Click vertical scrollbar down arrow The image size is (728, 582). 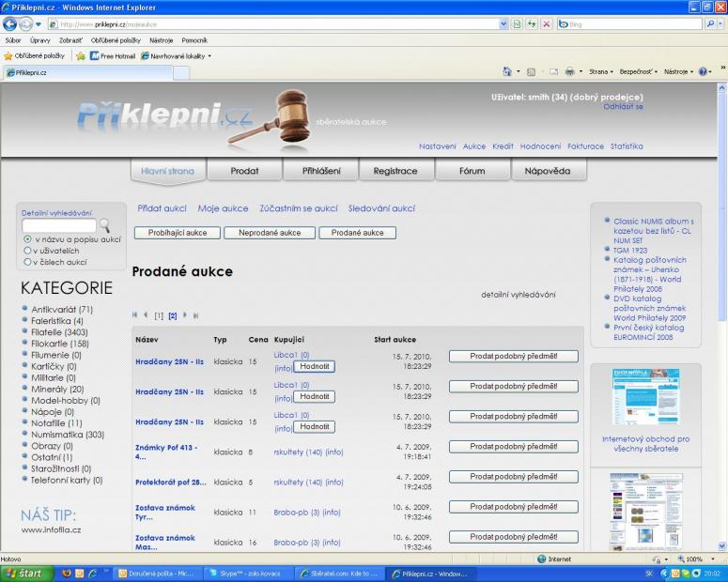click(722, 545)
